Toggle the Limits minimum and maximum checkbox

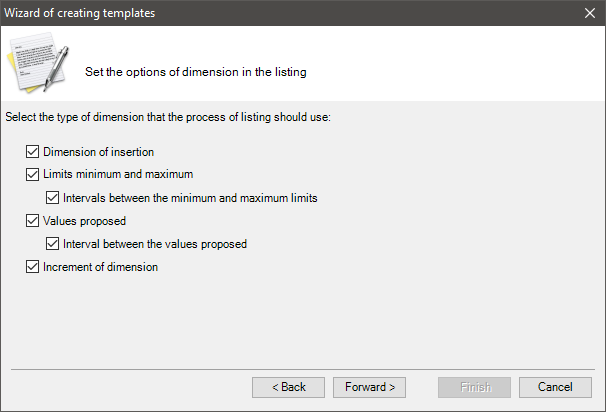click(x=32, y=174)
